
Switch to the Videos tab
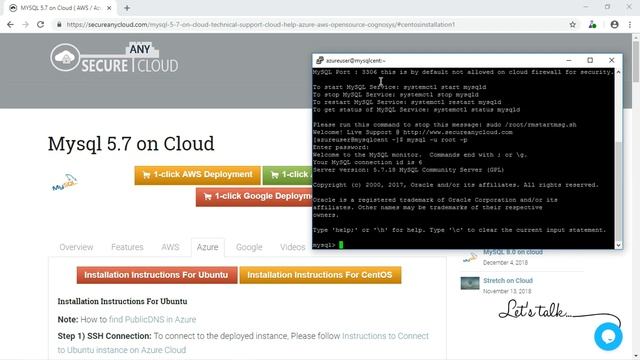tap(293, 247)
